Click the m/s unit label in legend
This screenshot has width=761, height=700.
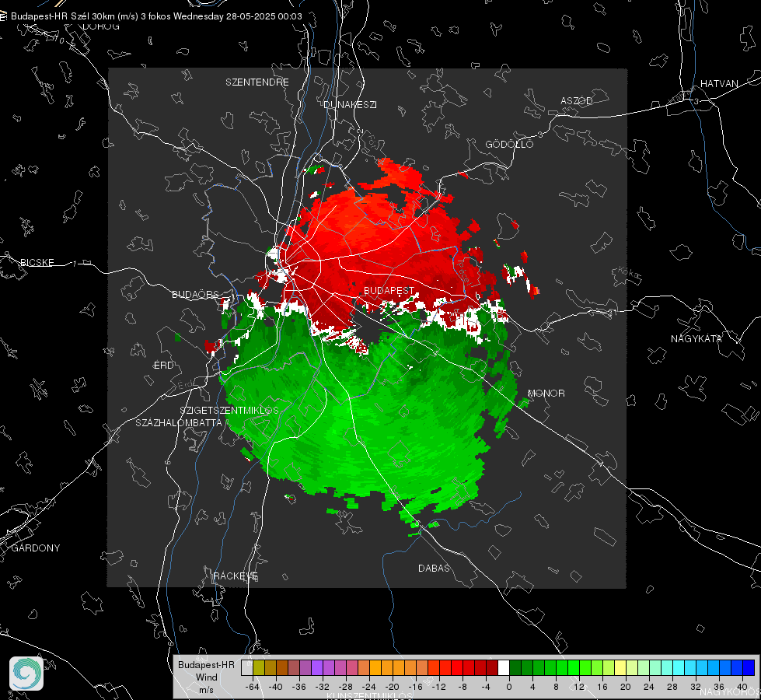pyautogui.click(x=206, y=690)
